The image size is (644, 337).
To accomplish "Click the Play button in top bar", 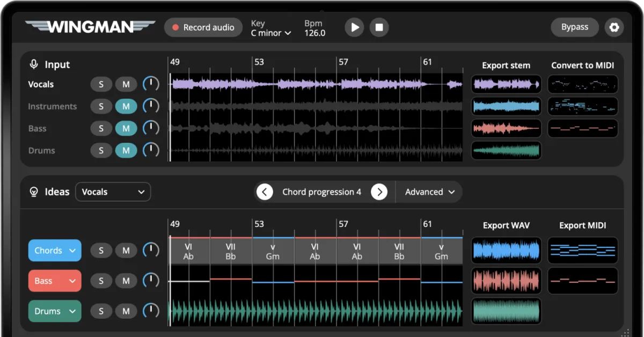I will pos(354,27).
